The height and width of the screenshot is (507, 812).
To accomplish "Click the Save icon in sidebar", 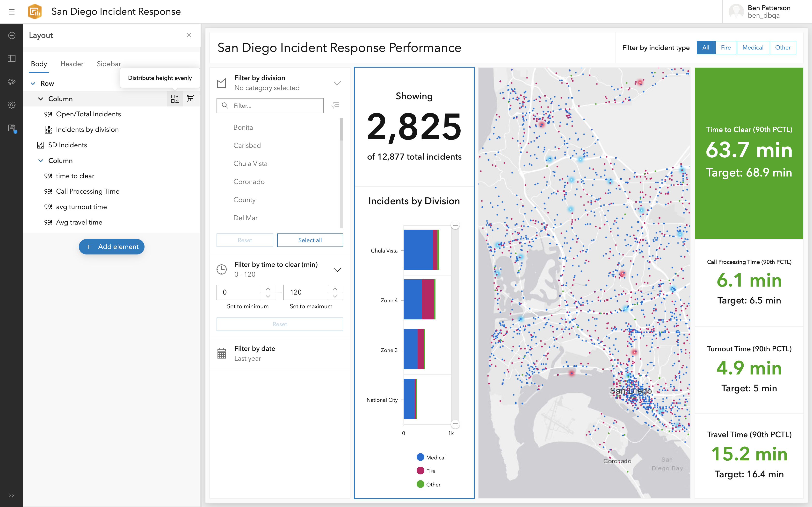I will [12, 128].
